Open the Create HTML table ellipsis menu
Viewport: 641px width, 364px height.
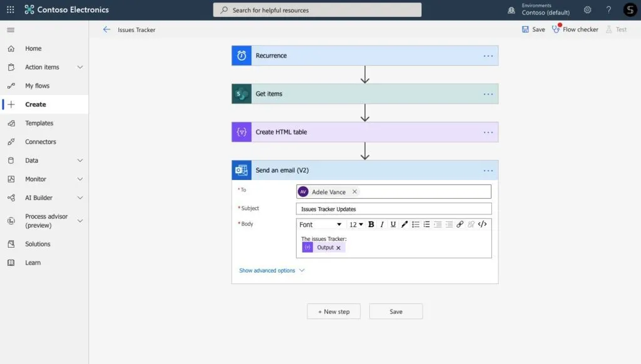coord(488,133)
